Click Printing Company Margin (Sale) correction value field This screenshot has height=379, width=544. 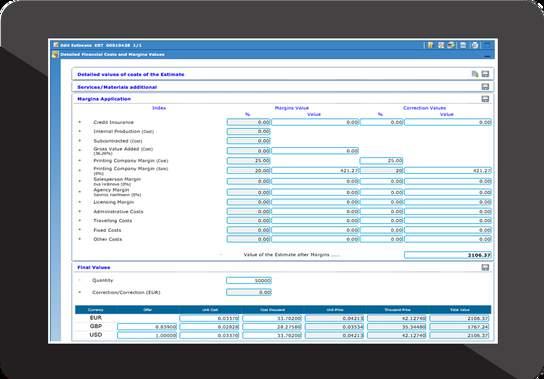click(x=448, y=170)
